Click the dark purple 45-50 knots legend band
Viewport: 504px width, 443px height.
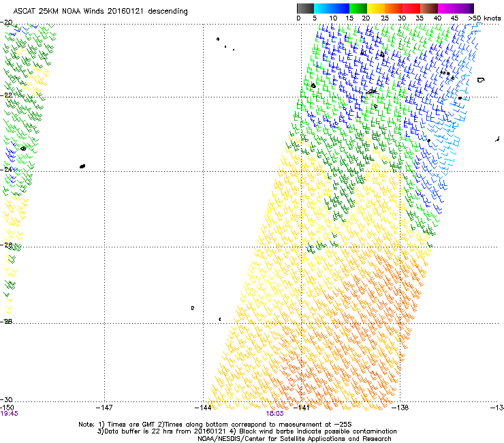pos(464,8)
